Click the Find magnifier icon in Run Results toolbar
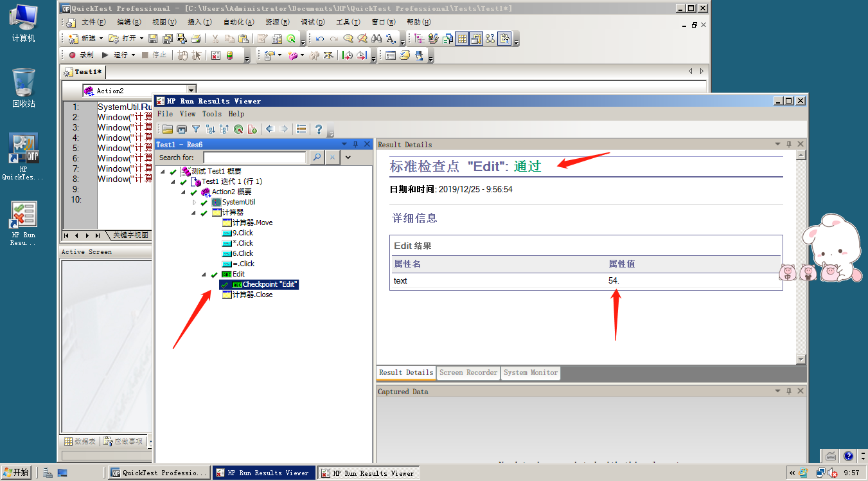The height and width of the screenshot is (481, 868). (238, 129)
